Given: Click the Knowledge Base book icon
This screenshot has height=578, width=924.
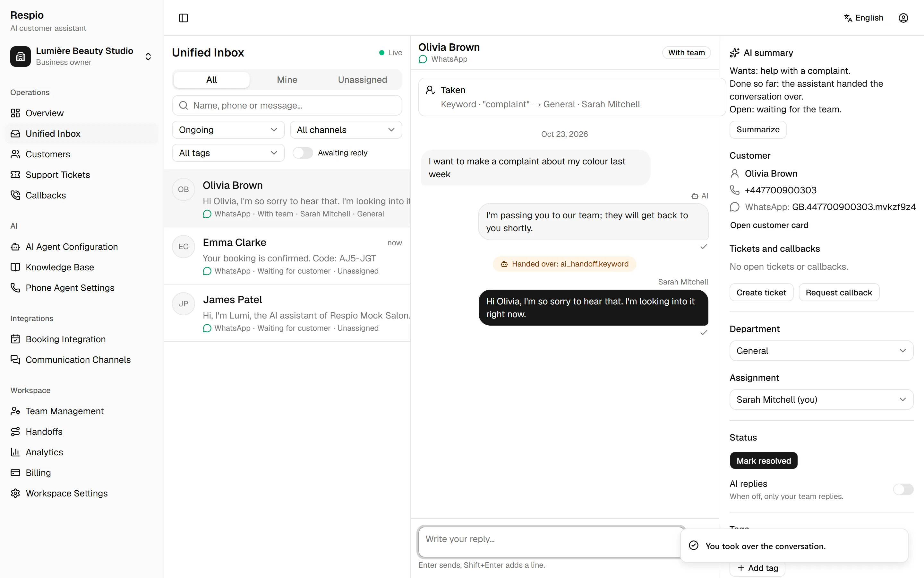Looking at the screenshot, I should (15, 267).
